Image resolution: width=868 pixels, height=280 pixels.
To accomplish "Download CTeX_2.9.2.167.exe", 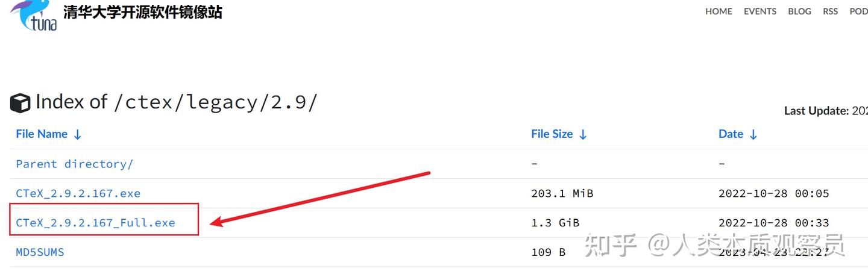I will click(78, 193).
